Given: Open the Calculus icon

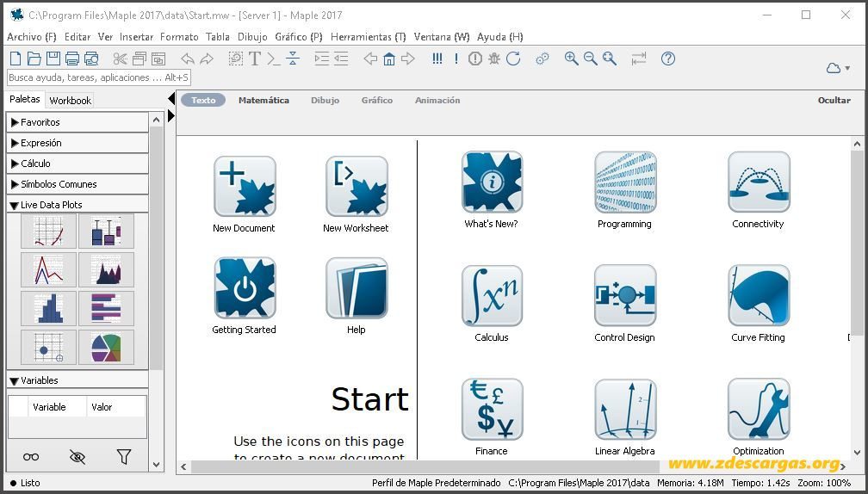Looking at the screenshot, I should tap(493, 295).
